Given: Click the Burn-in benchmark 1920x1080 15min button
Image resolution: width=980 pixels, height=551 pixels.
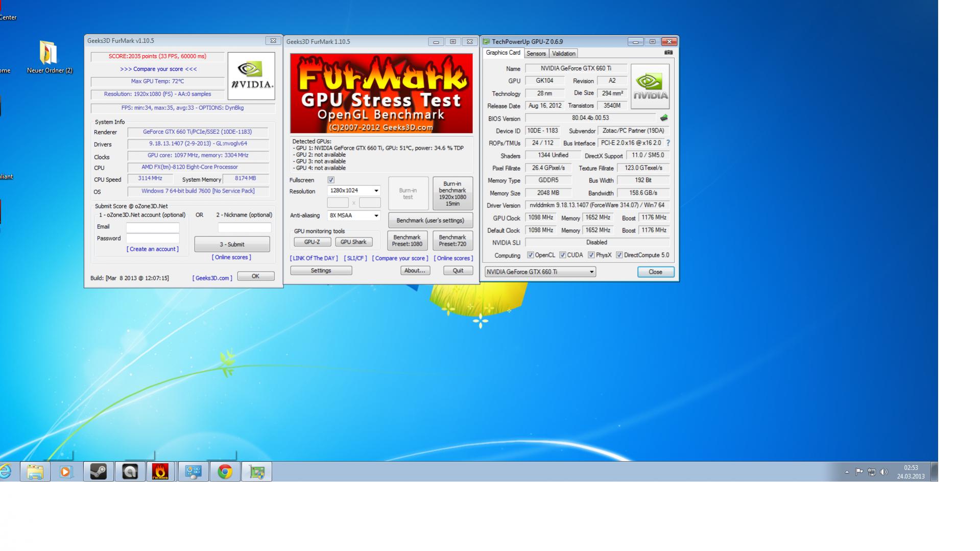Looking at the screenshot, I should [x=452, y=194].
